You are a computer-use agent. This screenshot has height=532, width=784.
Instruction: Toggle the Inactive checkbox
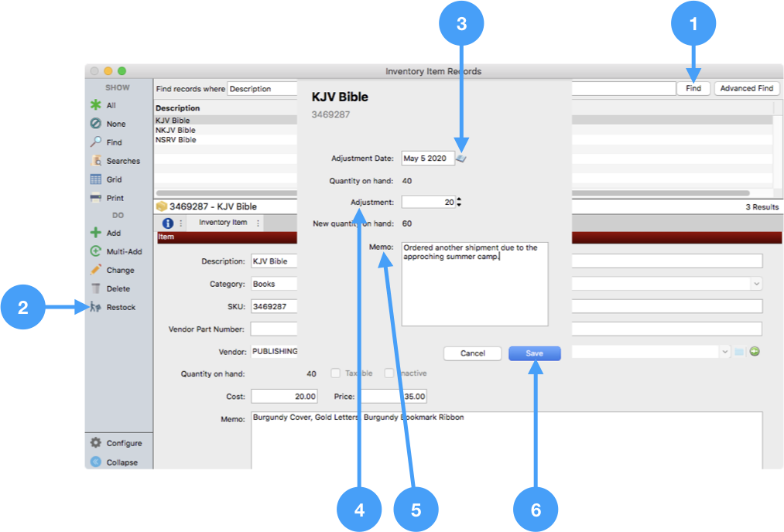(389, 373)
